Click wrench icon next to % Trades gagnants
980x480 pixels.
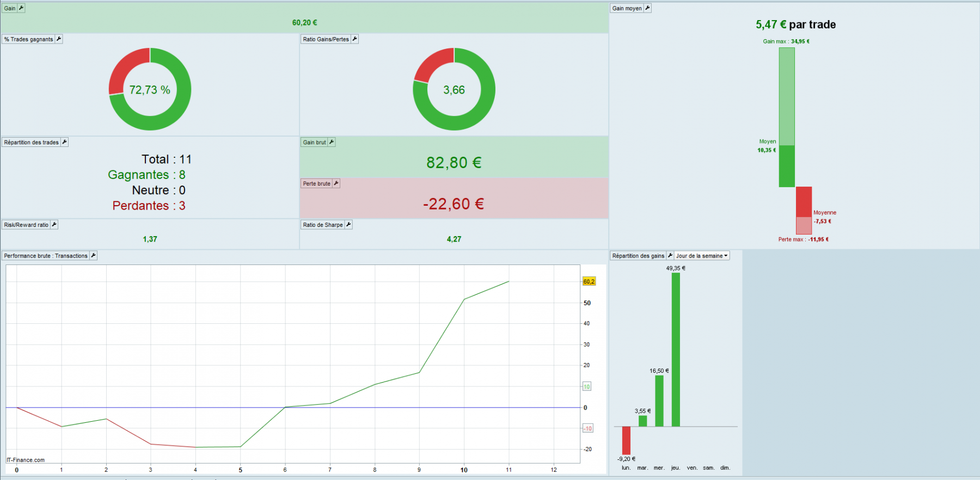point(59,39)
